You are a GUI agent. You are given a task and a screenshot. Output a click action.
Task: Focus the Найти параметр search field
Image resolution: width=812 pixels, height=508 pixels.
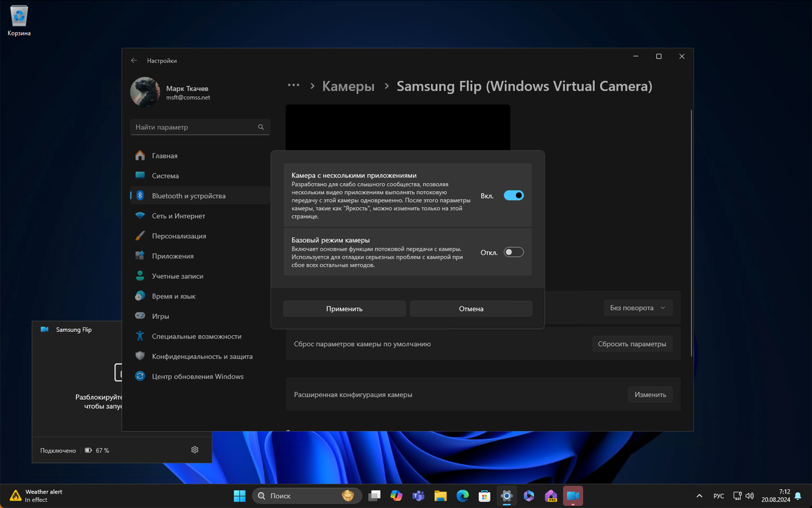click(x=200, y=127)
